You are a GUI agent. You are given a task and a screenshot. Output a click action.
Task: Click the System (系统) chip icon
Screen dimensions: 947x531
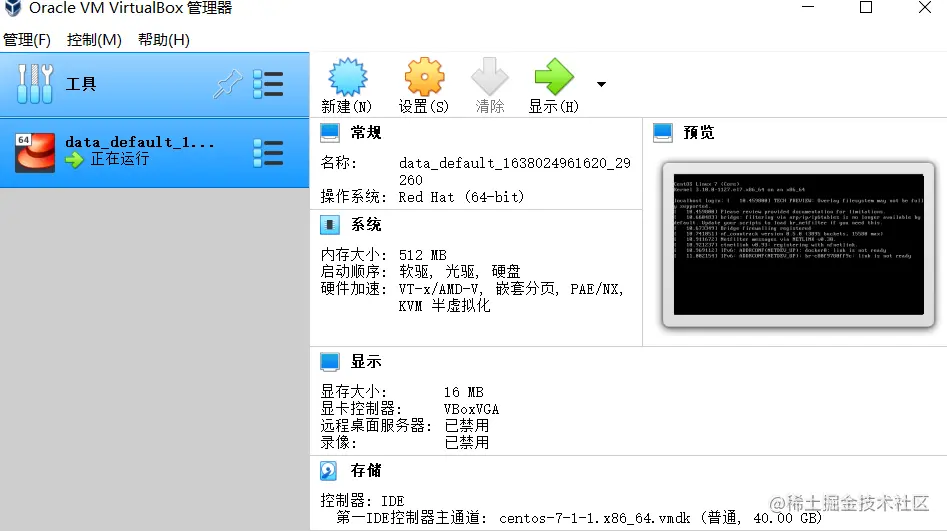tap(330, 225)
